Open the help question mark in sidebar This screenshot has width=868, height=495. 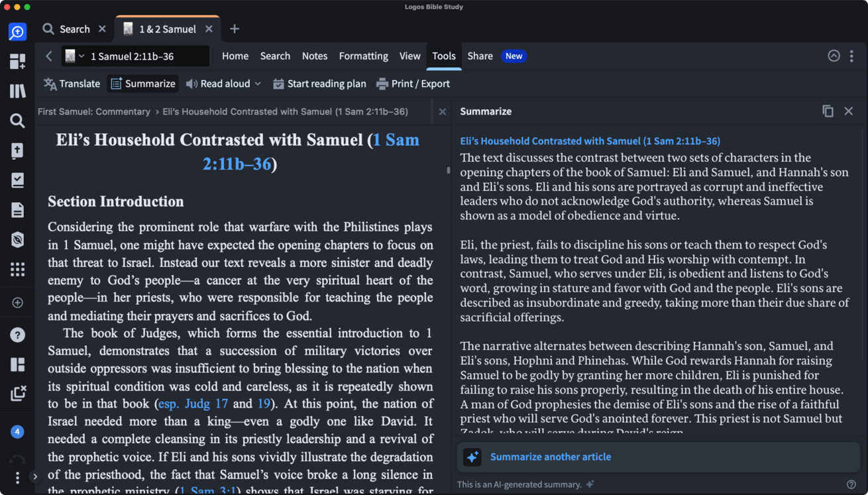pyautogui.click(x=17, y=335)
